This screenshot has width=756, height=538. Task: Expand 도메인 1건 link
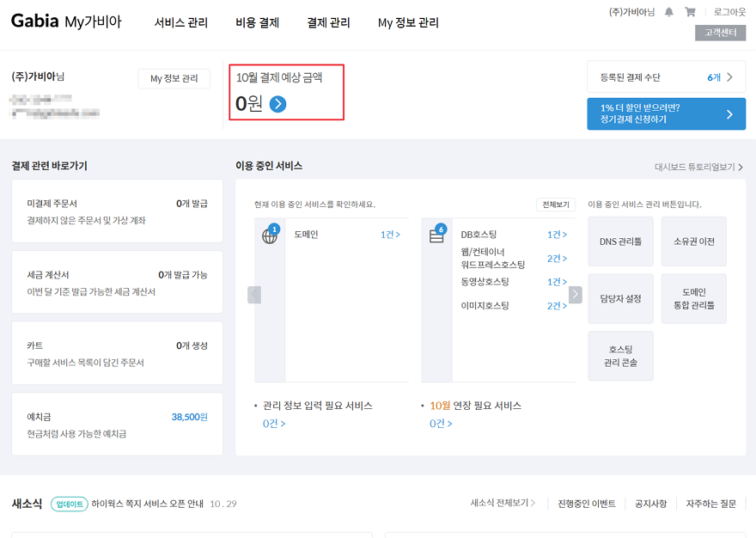coord(390,235)
